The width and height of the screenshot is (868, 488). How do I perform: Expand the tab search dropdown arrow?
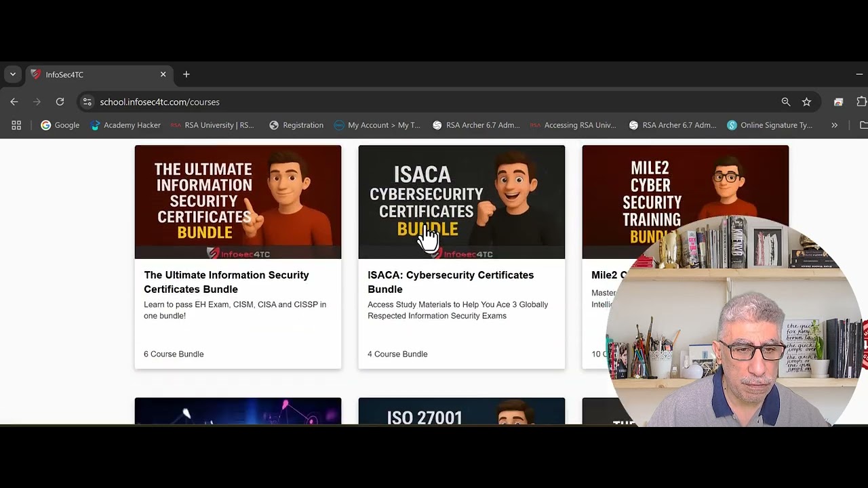click(x=12, y=75)
